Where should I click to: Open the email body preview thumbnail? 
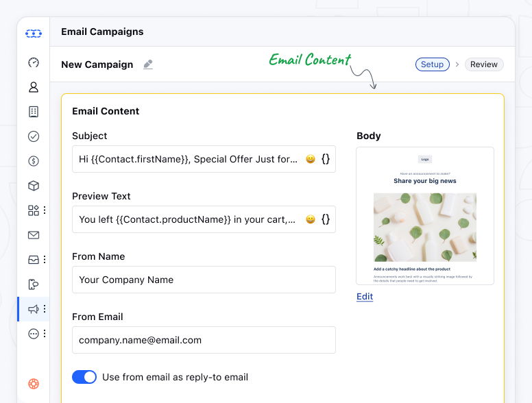click(425, 215)
